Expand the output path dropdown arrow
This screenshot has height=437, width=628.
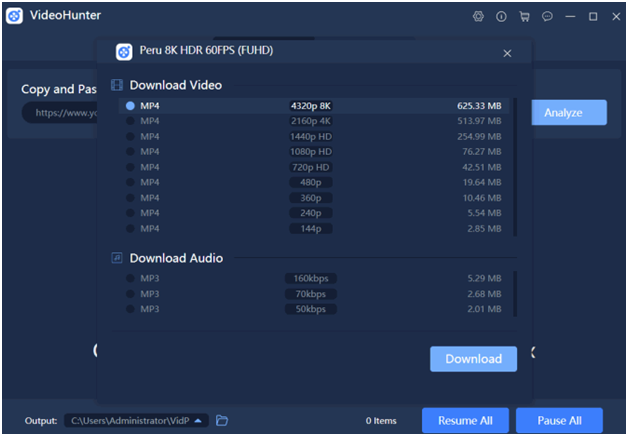pyautogui.click(x=198, y=421)
